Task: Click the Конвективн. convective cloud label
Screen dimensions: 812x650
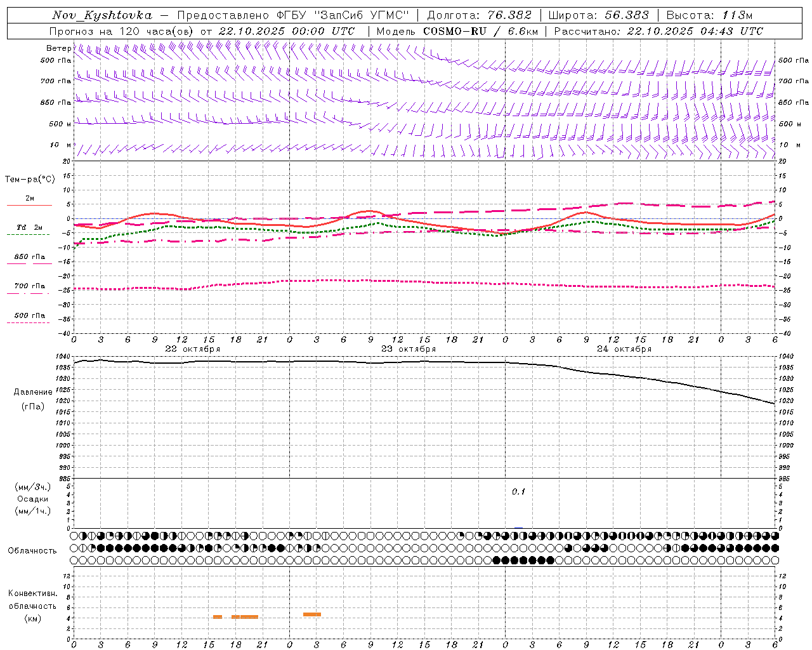Action: click(33, 594)
